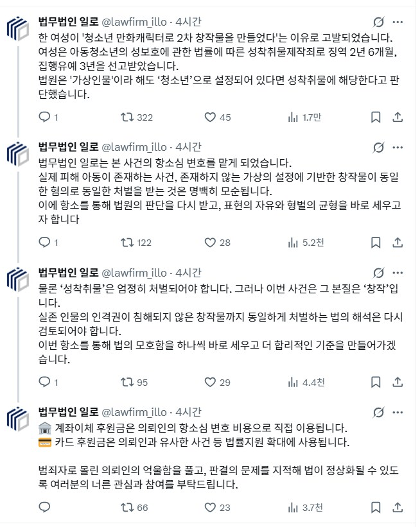Retweet the first tweet with 322 reposts
The width and height of the screenshot is (420, 527).
click(x=128, y=117)
